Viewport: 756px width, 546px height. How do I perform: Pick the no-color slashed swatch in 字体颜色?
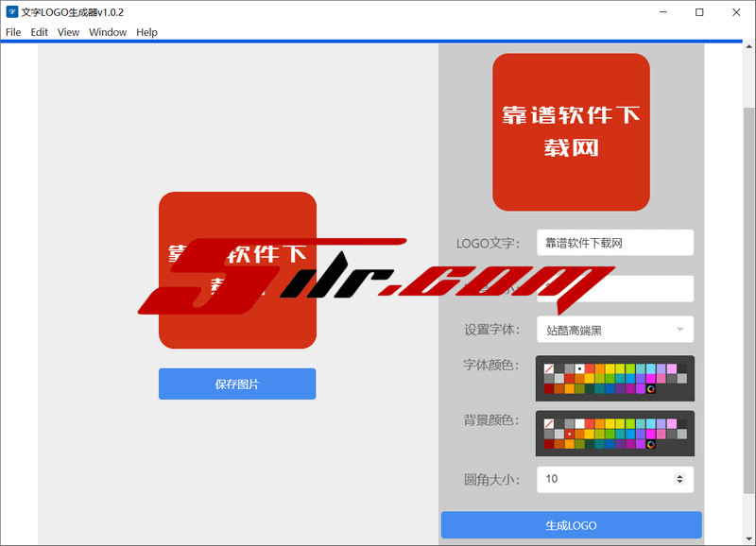549,368
